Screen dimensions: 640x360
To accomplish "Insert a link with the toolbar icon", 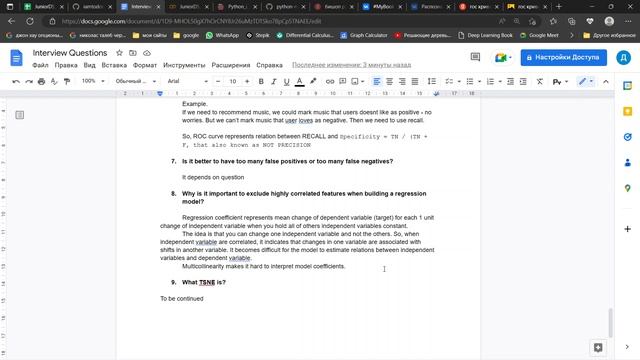I will click(330, 82).
